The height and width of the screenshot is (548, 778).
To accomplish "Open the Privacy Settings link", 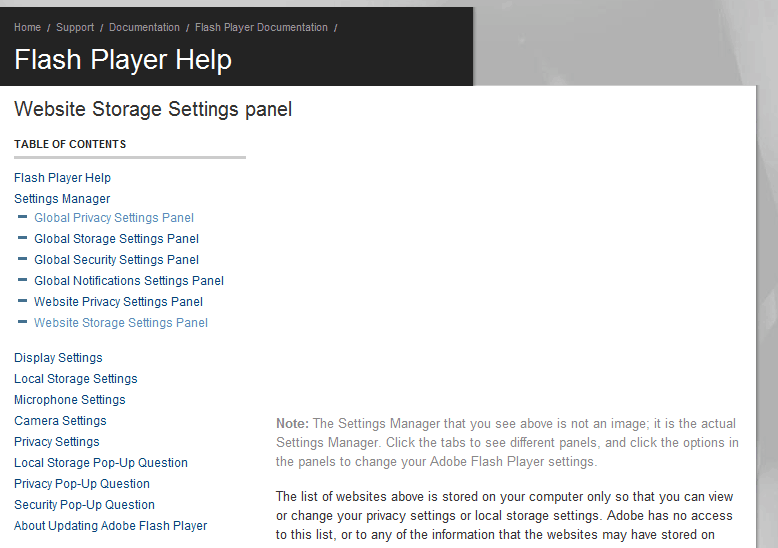I will 57,442.
